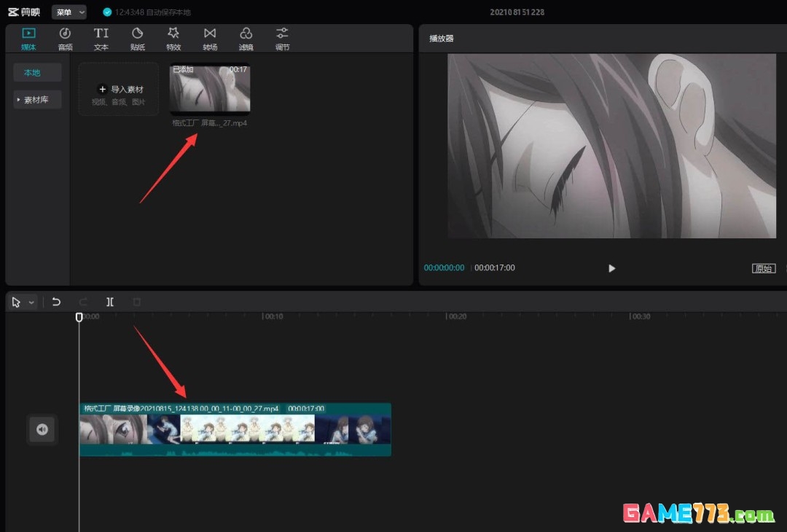The image size is (787, 532).
Task: Click the file name label under thumbnail
Action: pos(210,123)
